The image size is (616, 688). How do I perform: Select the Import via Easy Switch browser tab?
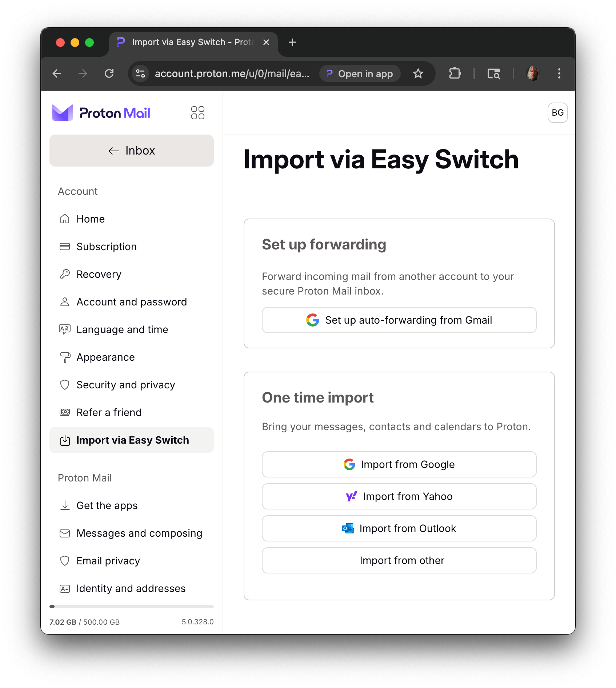[x=193, y=44]
